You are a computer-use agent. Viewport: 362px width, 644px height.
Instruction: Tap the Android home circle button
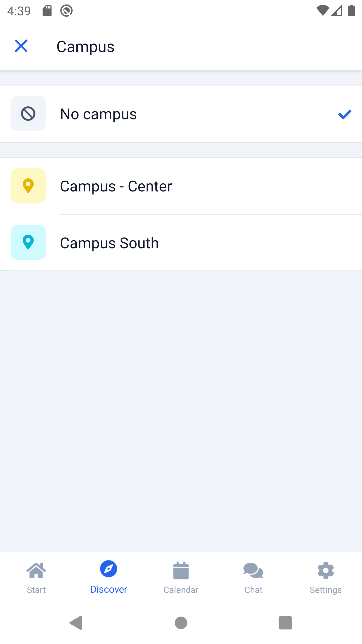click(x=181, y=623)
